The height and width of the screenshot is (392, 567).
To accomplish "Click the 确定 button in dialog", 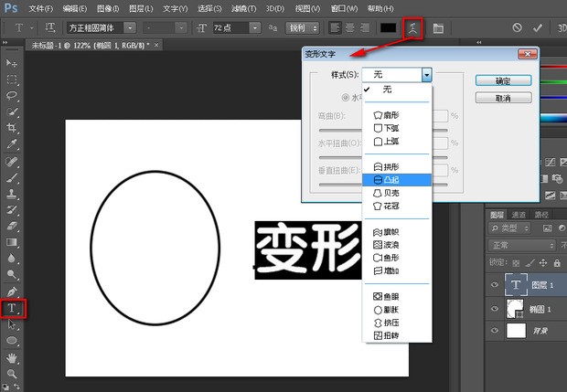I will point(501,80).
